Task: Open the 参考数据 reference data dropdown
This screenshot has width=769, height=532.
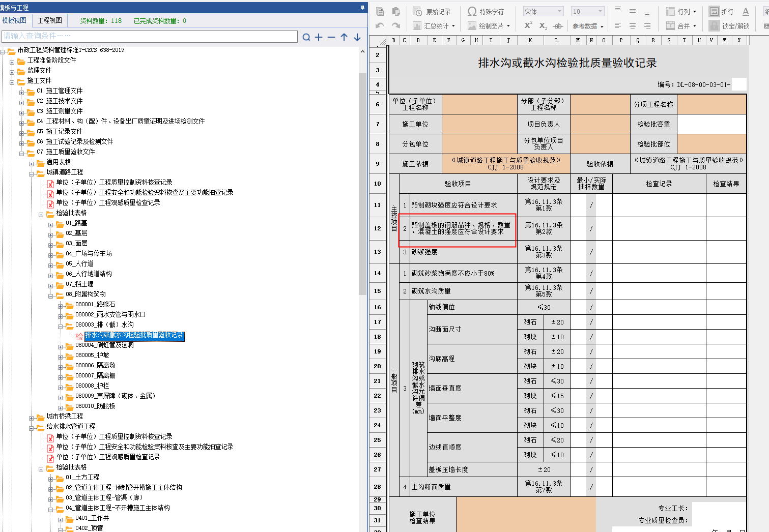Action: 588,26
